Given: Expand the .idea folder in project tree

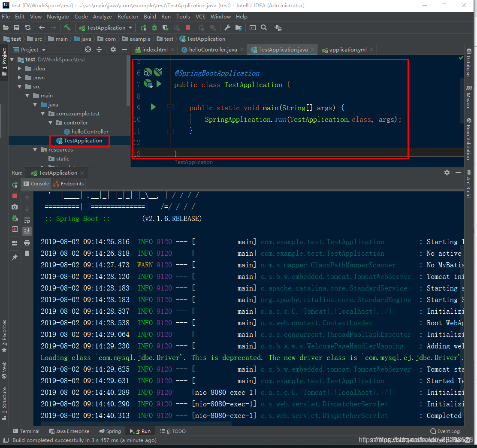Looking at the screenshot, I should point(20,69).
